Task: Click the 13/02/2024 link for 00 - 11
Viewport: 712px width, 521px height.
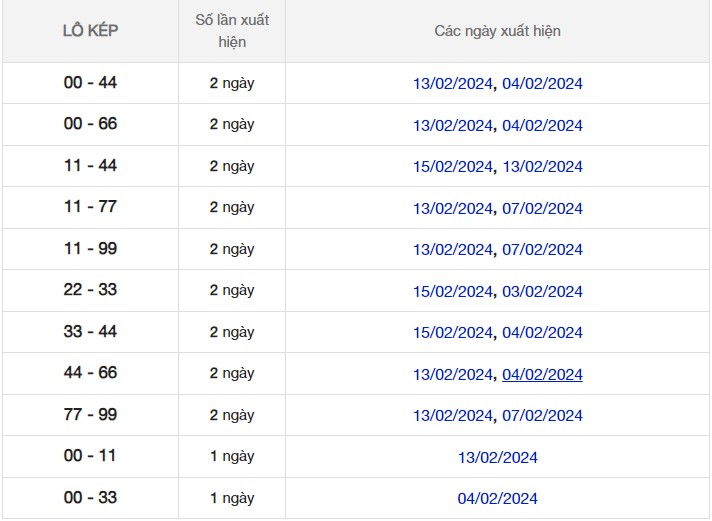Action: [497, 458]
